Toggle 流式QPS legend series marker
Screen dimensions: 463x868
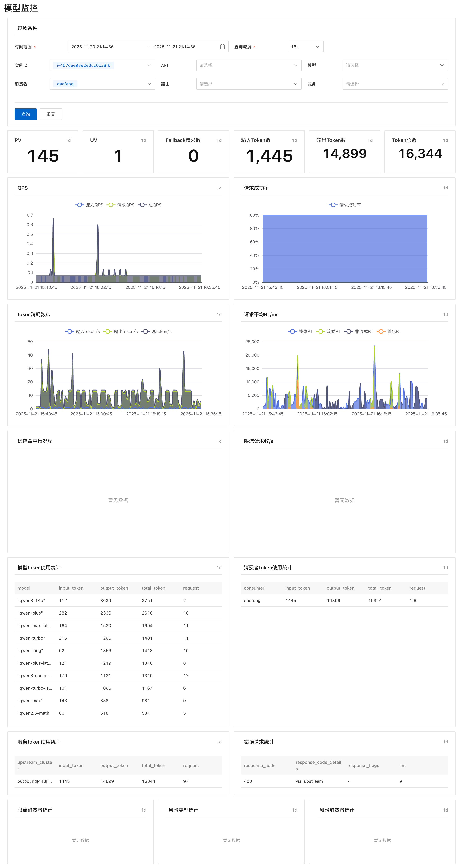point(80,205)
